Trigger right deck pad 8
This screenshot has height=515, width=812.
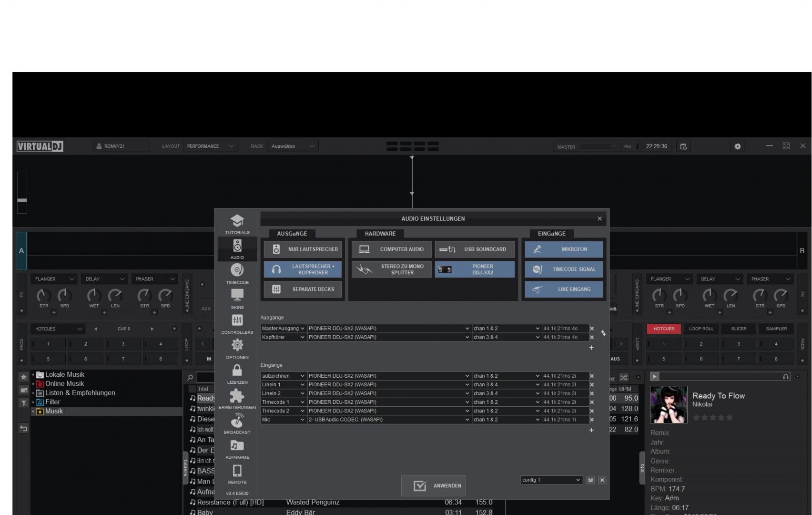776,359
